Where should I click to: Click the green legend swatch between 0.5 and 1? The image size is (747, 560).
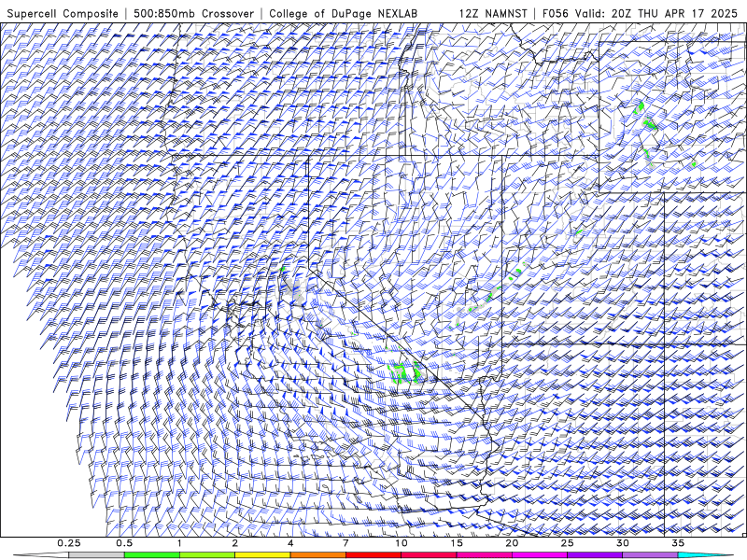[152, 555]
